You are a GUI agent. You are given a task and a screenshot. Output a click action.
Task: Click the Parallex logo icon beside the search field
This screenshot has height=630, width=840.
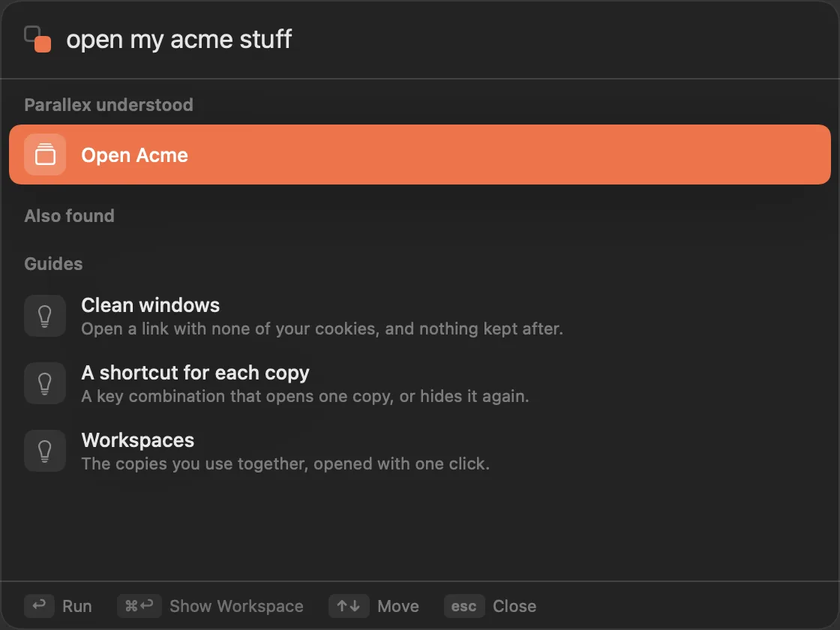[37, 40]
